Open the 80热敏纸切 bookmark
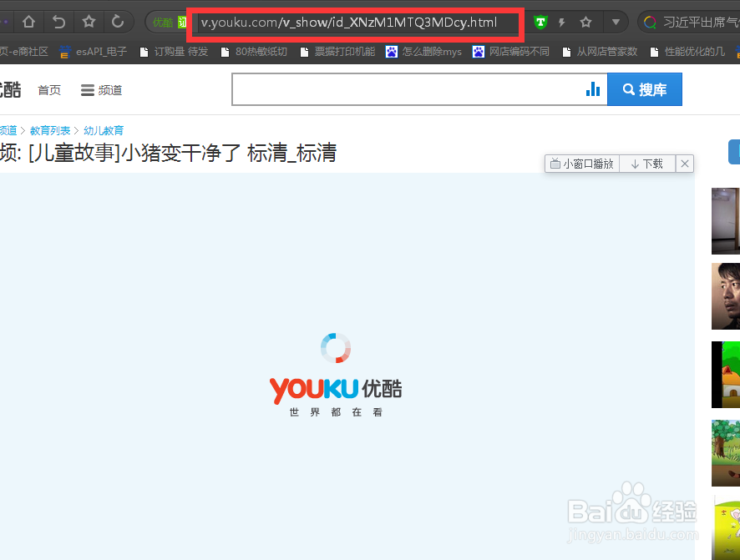Screen dimensions: 740x560 point(254,52)
